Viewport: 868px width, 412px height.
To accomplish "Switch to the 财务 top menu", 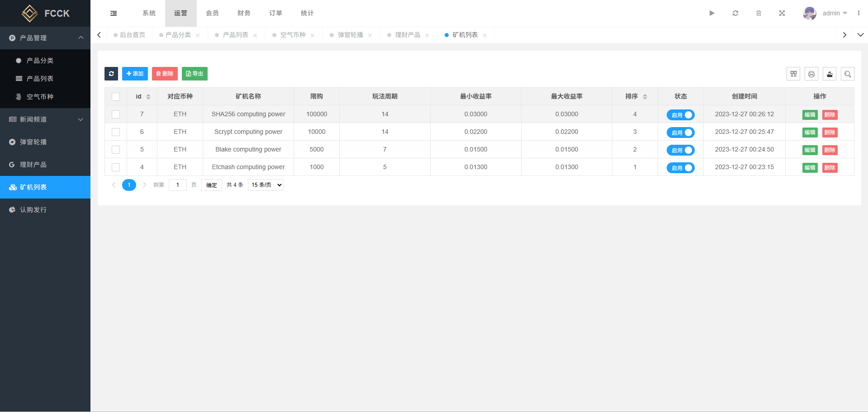I will tap(244, 13).
